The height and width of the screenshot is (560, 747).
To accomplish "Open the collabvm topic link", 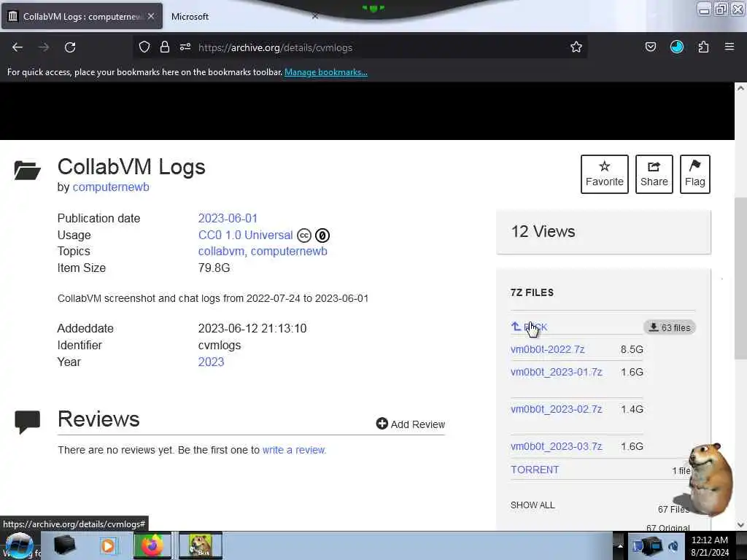I will coord(221,252).
